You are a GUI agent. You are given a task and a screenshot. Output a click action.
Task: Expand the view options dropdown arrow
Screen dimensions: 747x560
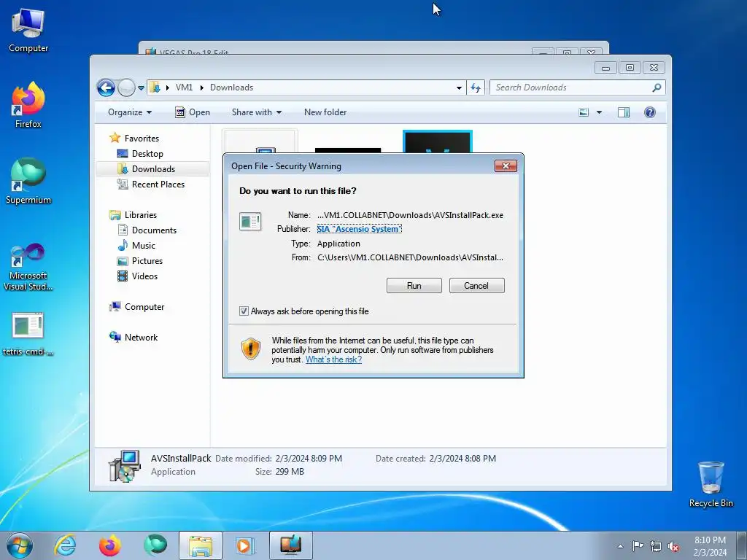(600, 112)
